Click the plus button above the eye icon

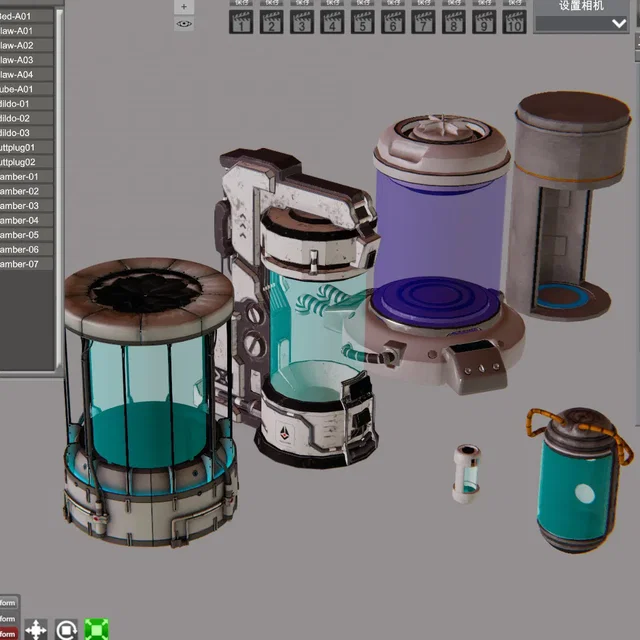pos(184,7)
